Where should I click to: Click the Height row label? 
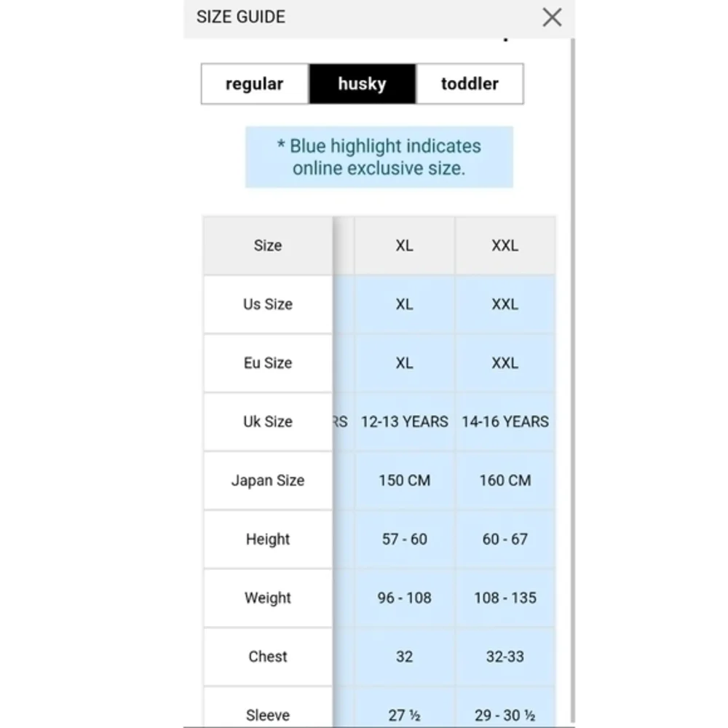point(268,539)
